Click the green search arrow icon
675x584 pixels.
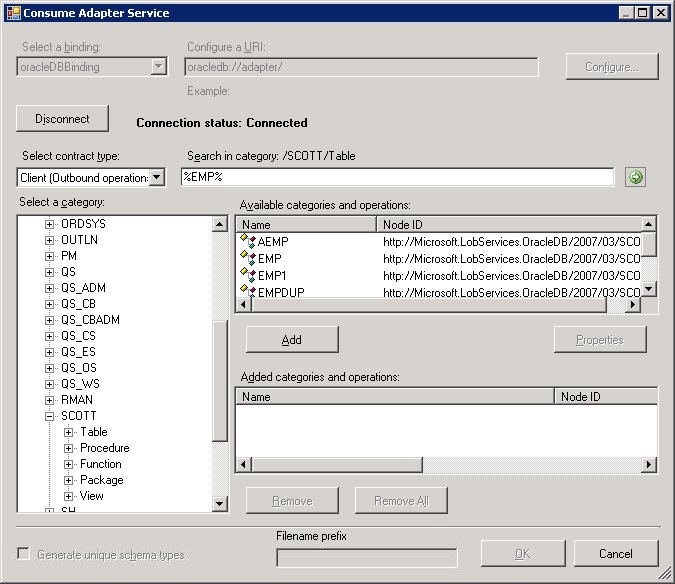635,177
